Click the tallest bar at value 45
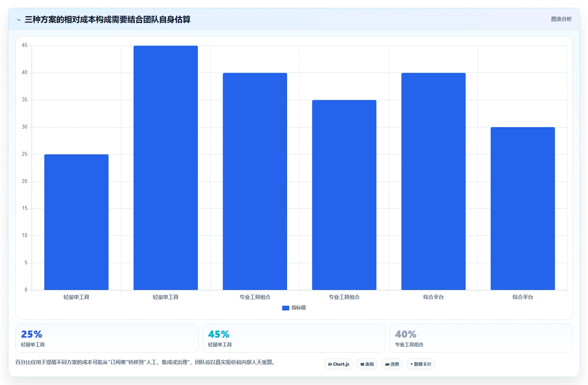 coord(165,168)
